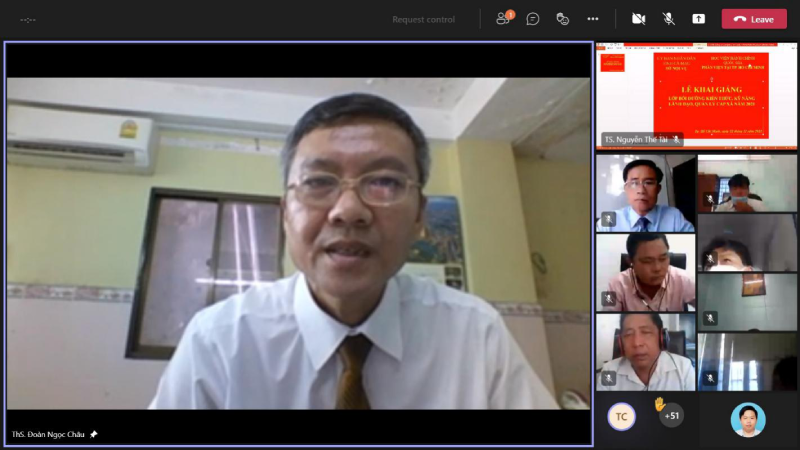800x450 pixels.
Task: Unmute the microphone
Action: (x=668, y=19)
